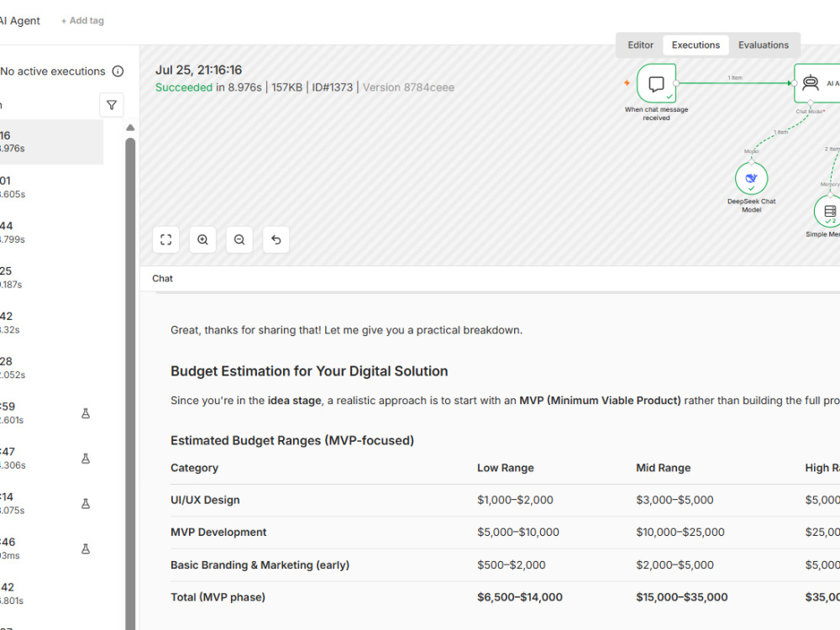Click the Version 8784ceee text
840x630 pixels.
tap(408, 87)
